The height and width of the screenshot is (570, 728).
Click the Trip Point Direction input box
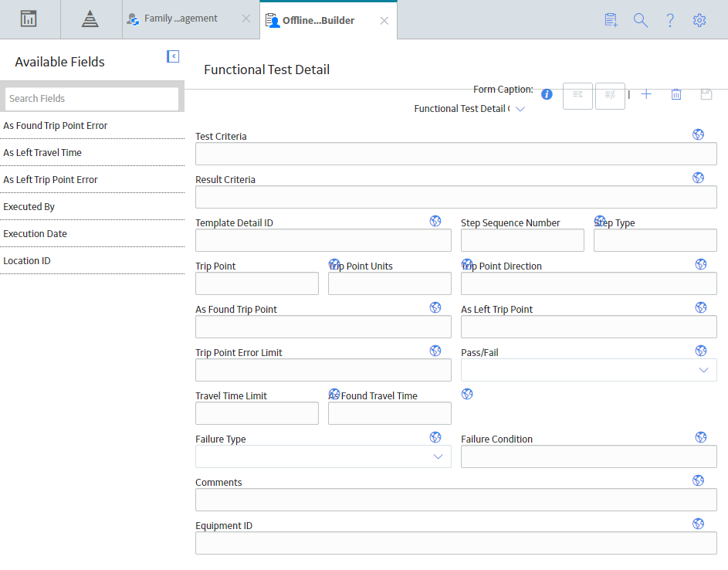click(x=589, y=283)
